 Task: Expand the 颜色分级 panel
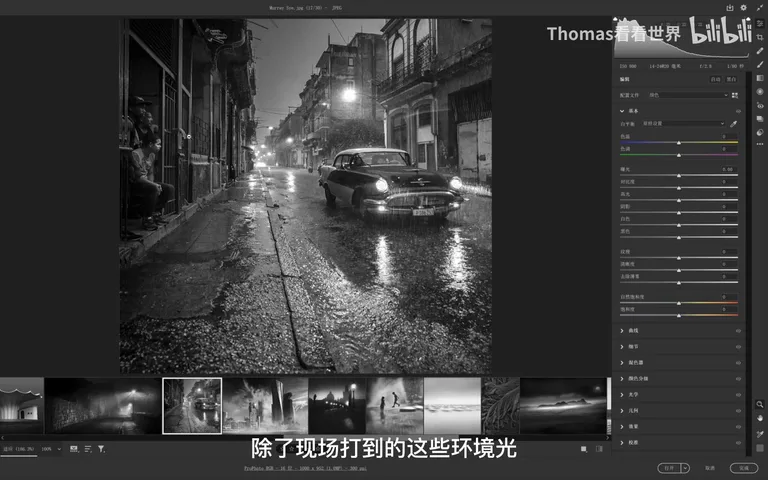click(622, 379)
